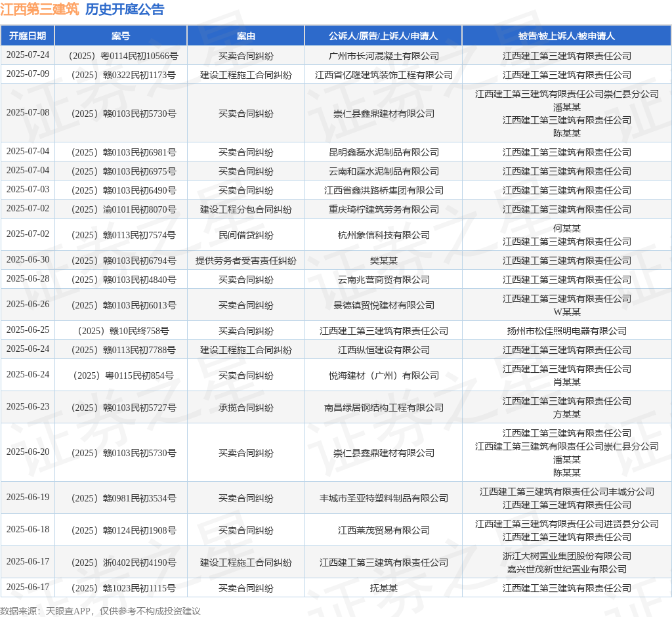
Task: Click plaintiff 云南和垚水泥制品有限公司
Action: [384, 171]
